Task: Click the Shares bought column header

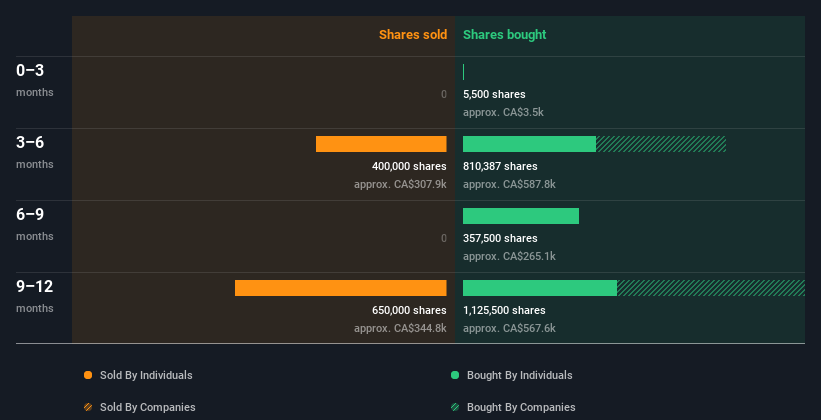Action: 504,35
